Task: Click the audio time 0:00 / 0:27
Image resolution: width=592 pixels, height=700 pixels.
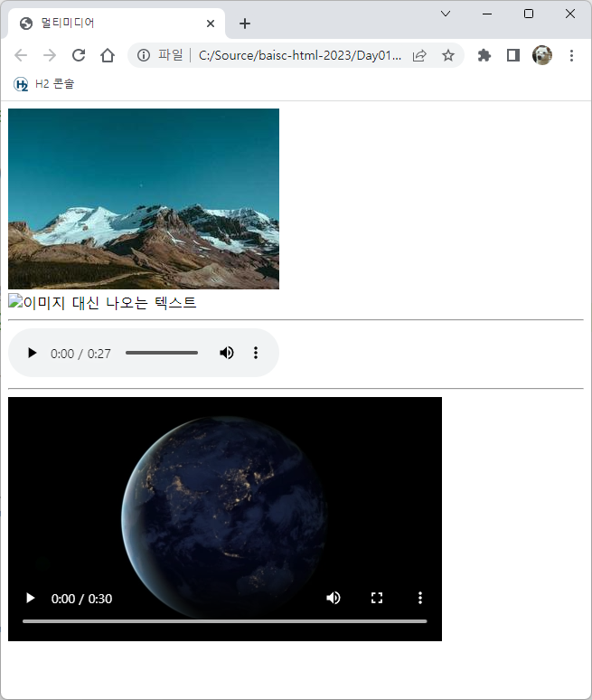Action: (x=80, y=354)
